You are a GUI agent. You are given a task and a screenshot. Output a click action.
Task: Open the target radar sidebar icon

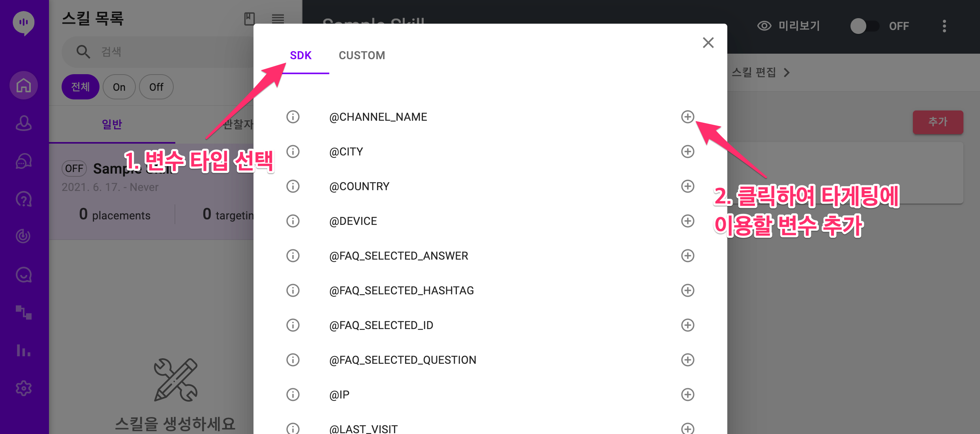point(24,236)
